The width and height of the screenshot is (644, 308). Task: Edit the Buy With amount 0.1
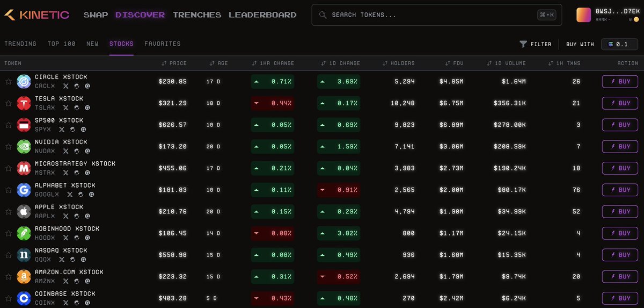coord(619,44)
